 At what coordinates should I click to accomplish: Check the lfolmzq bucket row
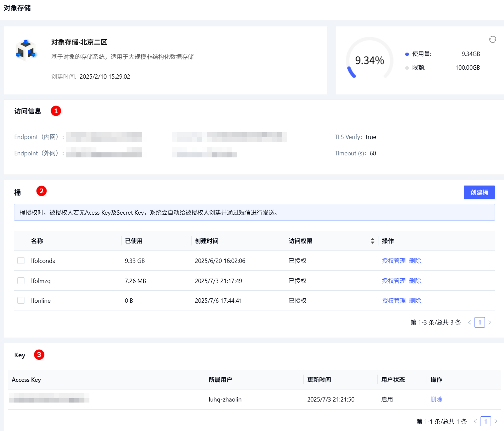pos(21,280)
